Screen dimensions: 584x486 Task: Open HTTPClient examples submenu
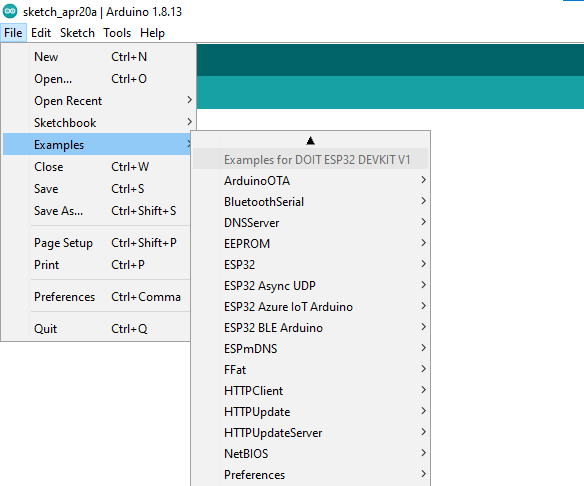coord(311,391)
